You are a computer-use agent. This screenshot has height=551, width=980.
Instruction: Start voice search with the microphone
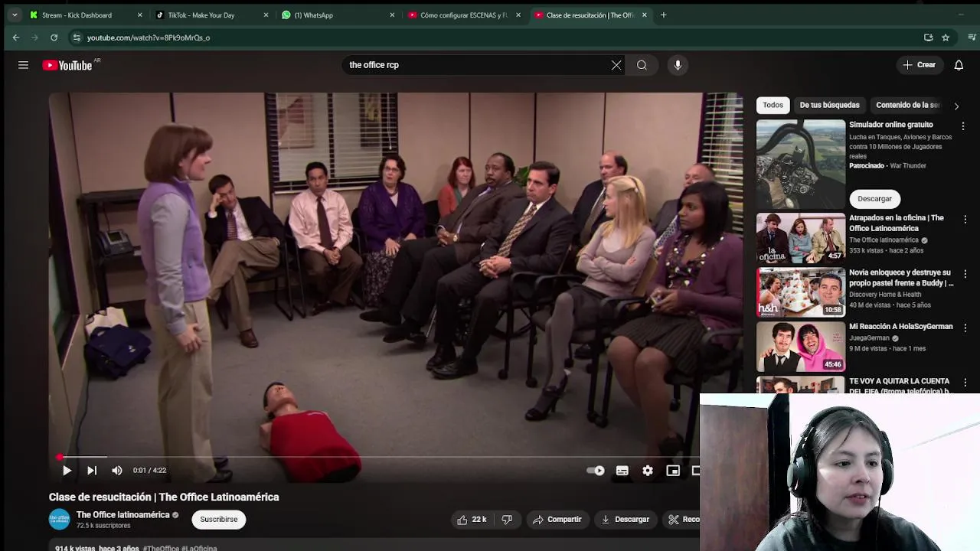(x=678, y=65)
